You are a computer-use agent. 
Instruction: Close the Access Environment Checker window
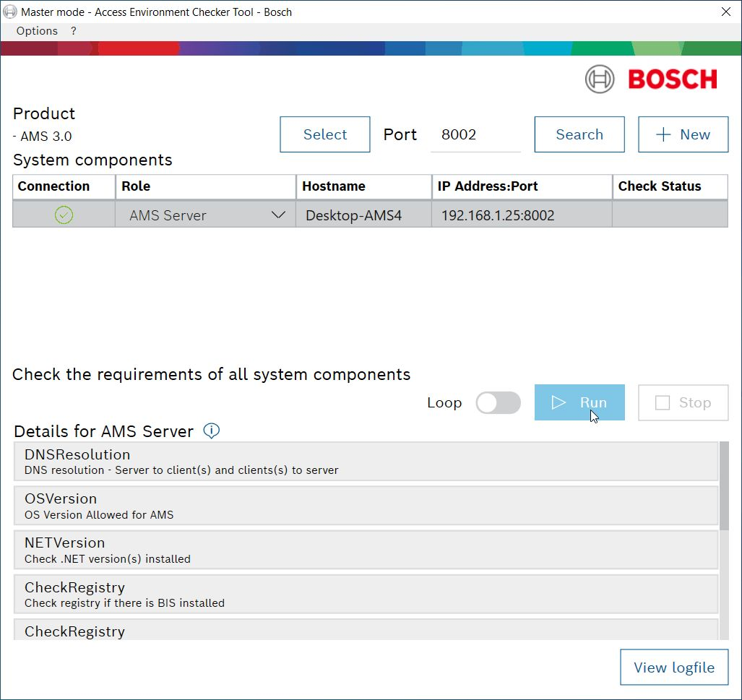(x=726, y=12)
